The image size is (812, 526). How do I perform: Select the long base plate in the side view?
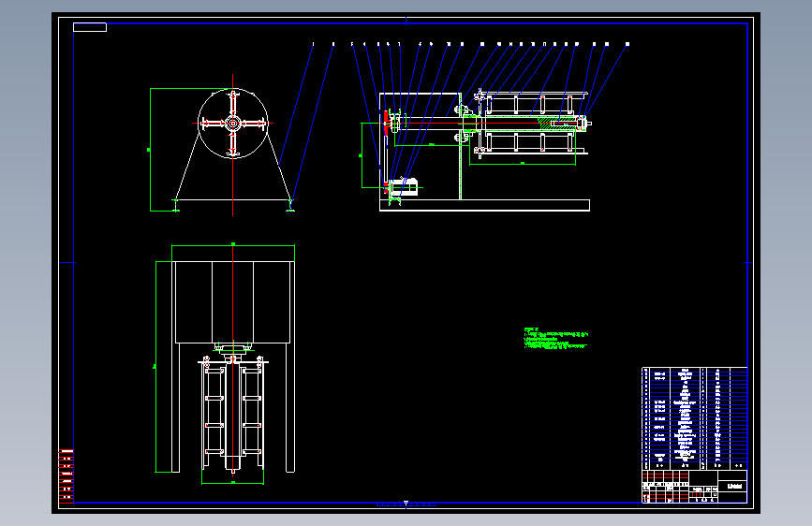[x=484, y=205]
